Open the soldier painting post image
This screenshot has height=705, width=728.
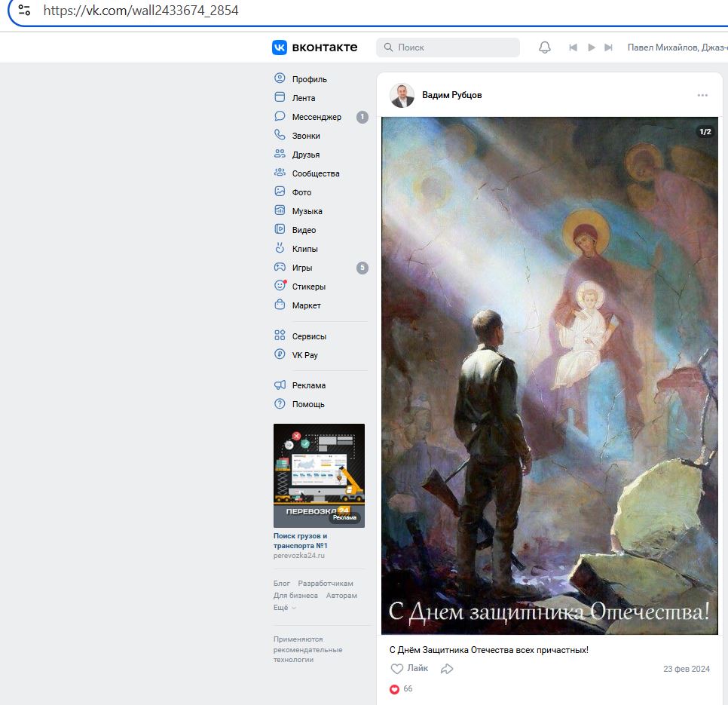click(x=549, y=375)
